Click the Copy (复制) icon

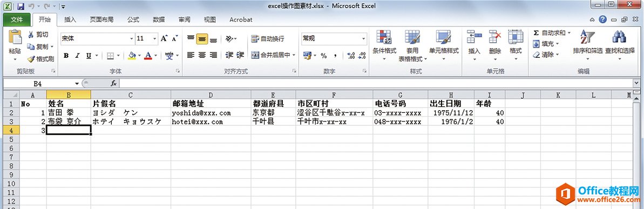pyautogui.click(x=31, y=47)
